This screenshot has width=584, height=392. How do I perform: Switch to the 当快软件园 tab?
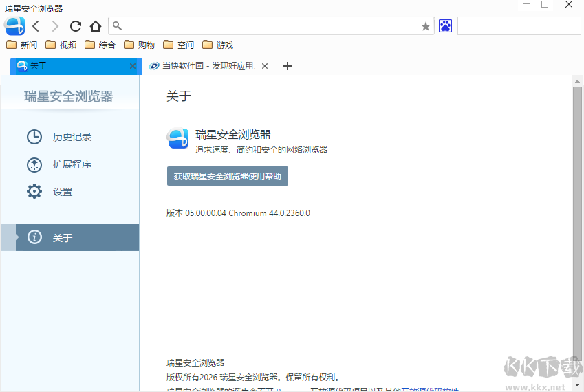[x=208, y=66]
